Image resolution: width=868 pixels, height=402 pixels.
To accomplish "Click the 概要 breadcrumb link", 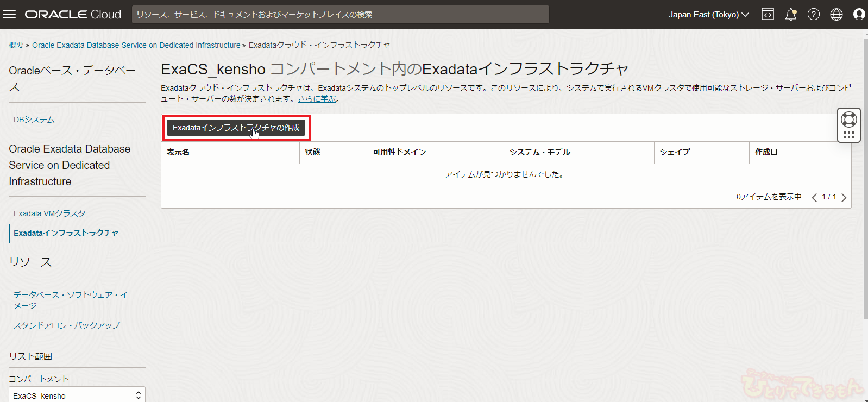I will tap(16, 45).
